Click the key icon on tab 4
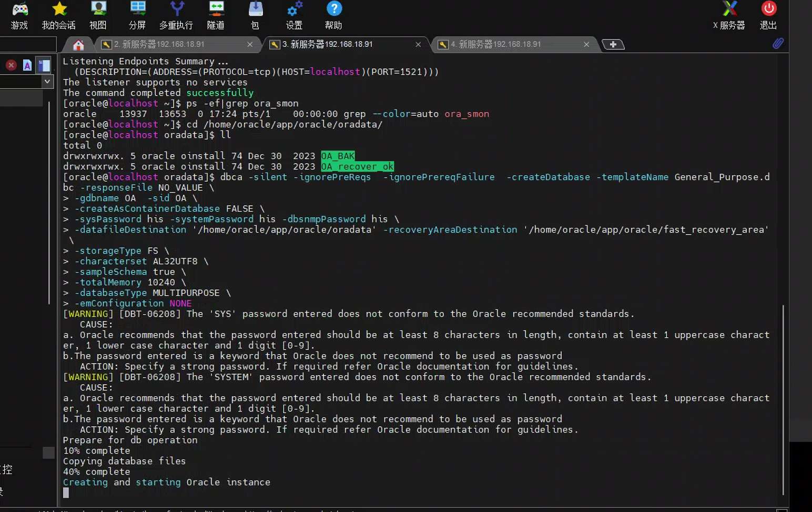The image size is (812, 512). (x=443, y=45)
